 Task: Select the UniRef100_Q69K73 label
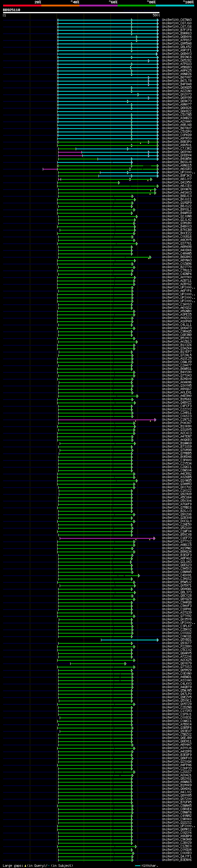(177, 101)
